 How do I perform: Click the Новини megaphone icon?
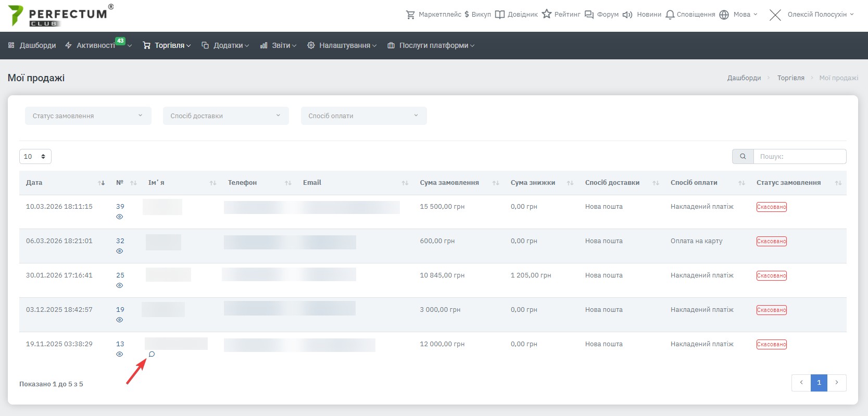(x=627, y=15)
